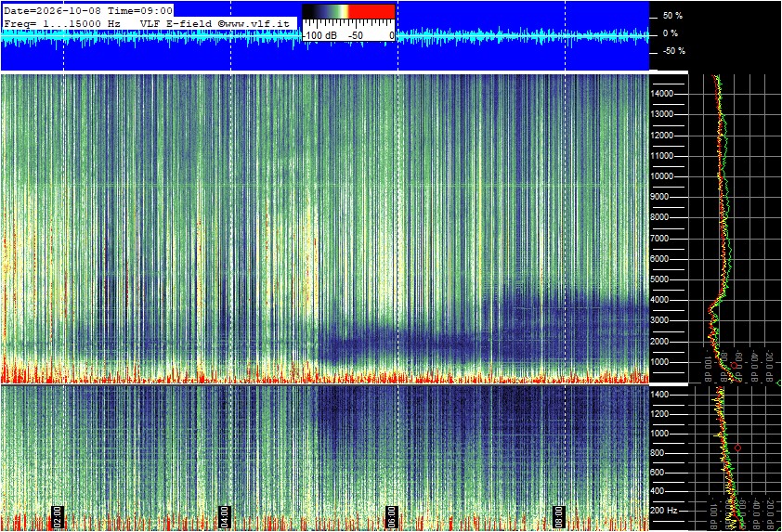The width and height of the screenshot is (782, 532).
Task: Click the VLF E-field title text
Action: [176, 23]
